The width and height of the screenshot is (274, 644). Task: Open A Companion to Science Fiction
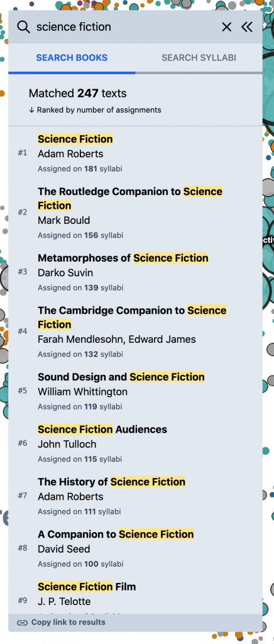(135, 548)
